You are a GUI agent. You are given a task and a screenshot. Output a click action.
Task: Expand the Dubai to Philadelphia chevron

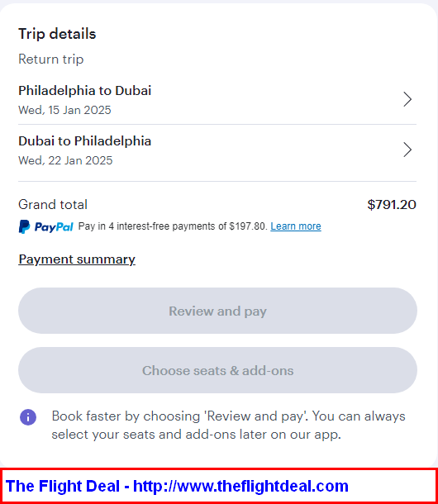407,150
